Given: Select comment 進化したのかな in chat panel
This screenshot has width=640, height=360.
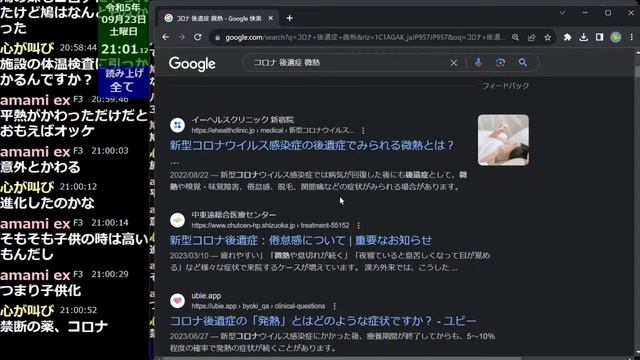Looking at the screenshot, I should [47, 203].
